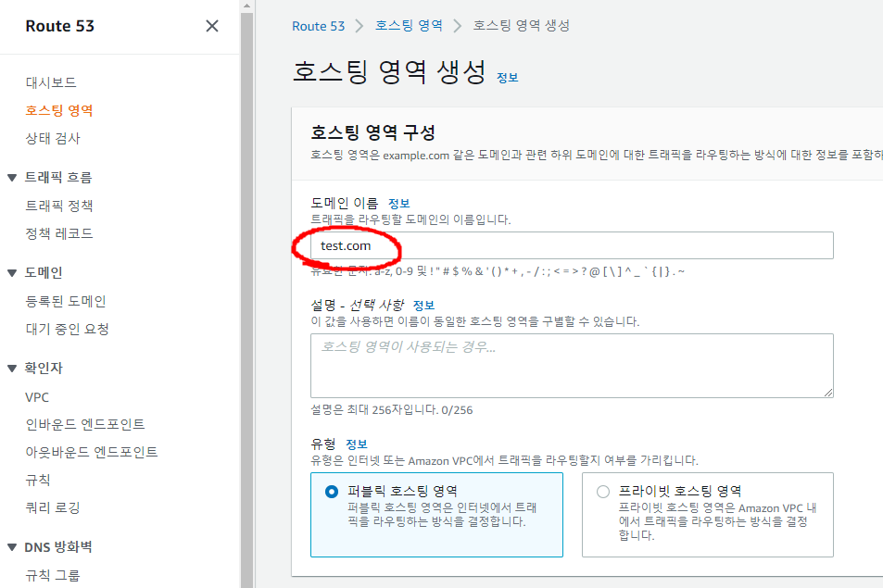
Task: Open 규칙 그룹 under DNS 방화벽
Action: point(53,575)
